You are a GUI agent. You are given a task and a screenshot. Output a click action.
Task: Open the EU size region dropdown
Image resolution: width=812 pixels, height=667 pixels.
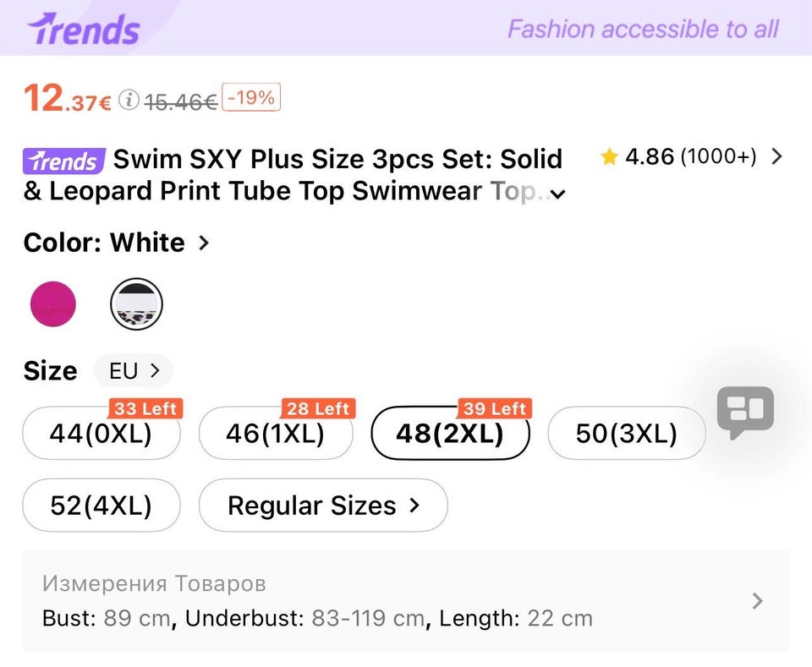(134, 370)
